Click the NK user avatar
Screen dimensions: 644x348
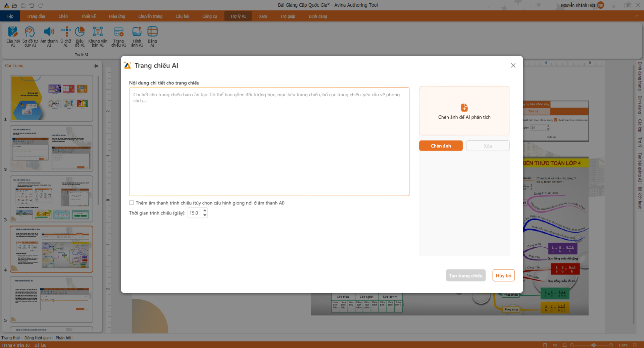point(601,5)
